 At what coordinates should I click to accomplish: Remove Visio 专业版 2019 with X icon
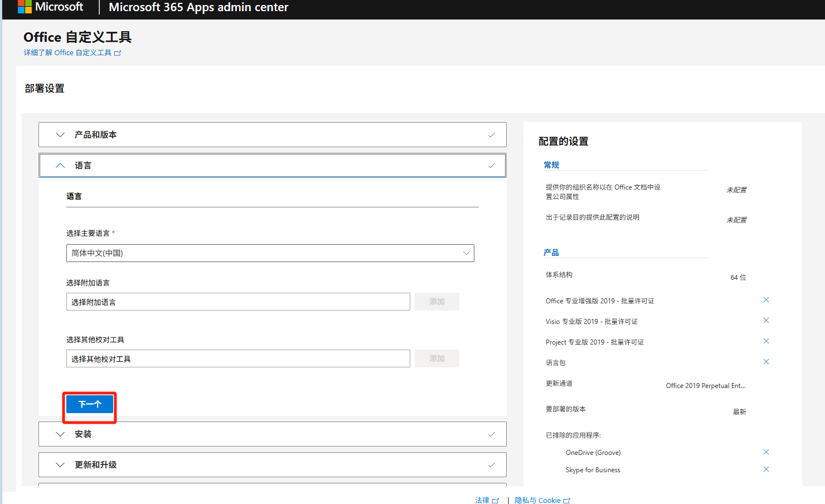766,321
